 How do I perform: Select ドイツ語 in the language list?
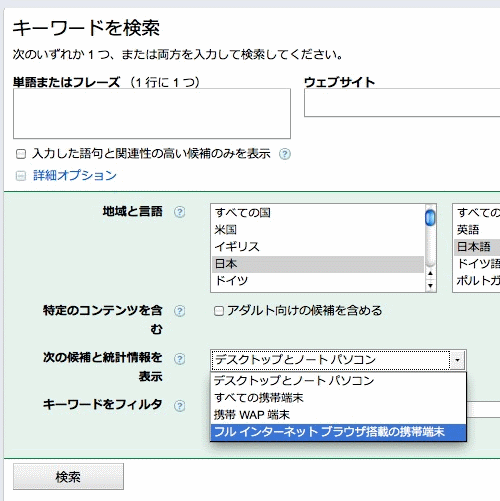(477, 264)
